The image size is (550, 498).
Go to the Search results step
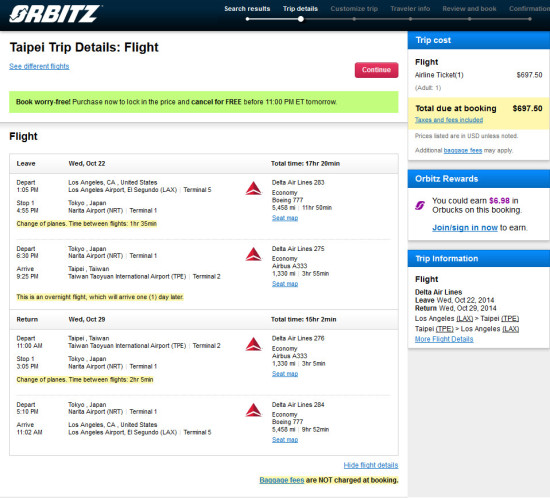(247, 9)
